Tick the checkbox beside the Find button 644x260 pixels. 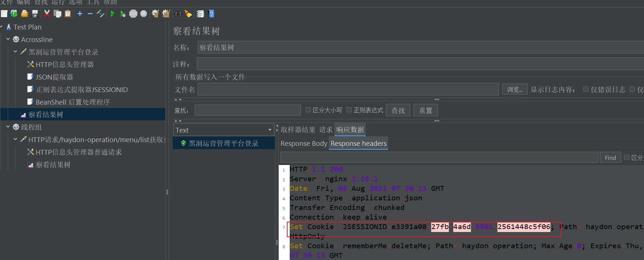(627, 157)
